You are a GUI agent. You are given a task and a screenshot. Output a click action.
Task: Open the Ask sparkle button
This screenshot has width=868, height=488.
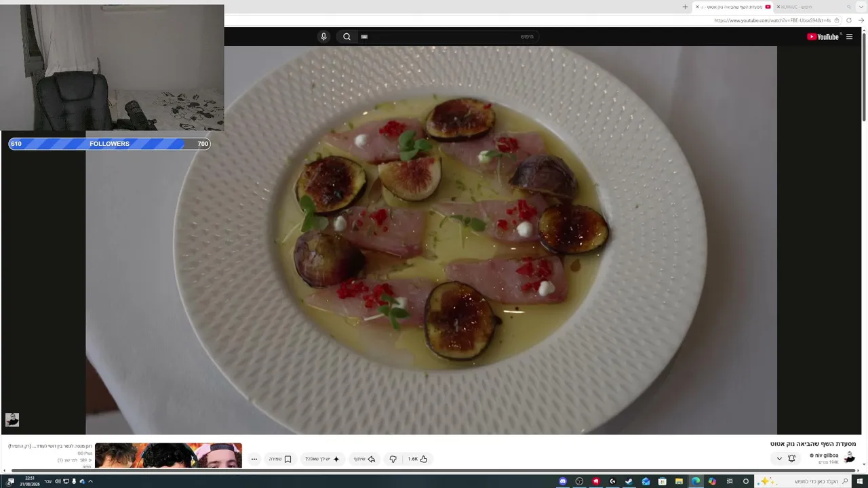[322, 459]
